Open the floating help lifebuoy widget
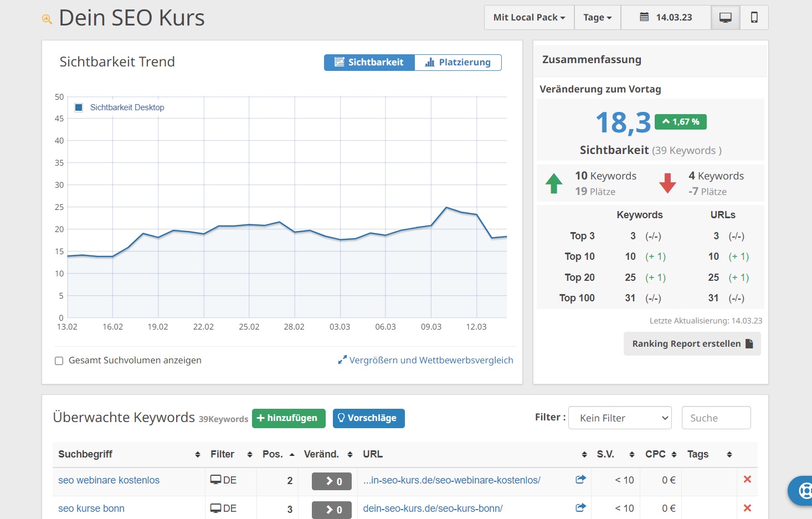The height and width of the screenshot is (519, 812). [803, 490]
